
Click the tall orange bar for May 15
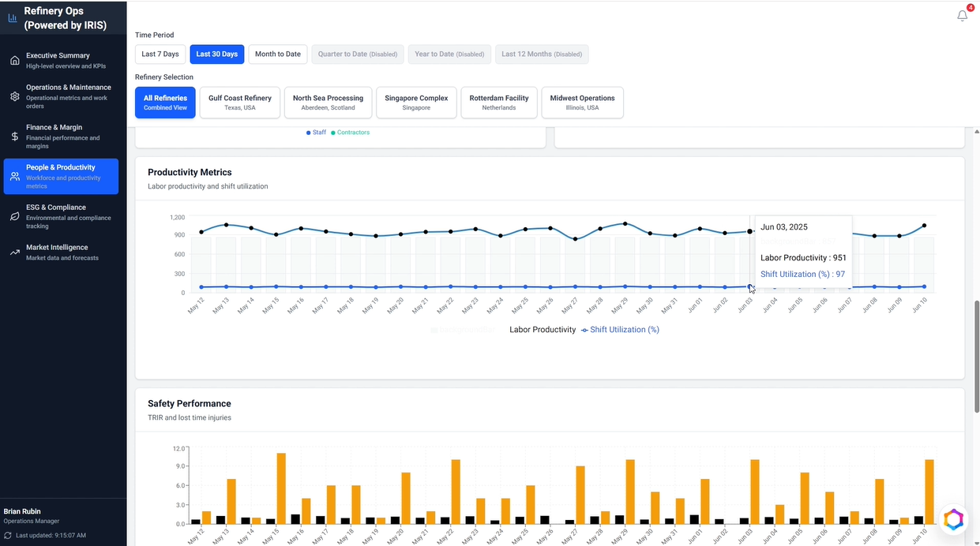click(281, 488)
